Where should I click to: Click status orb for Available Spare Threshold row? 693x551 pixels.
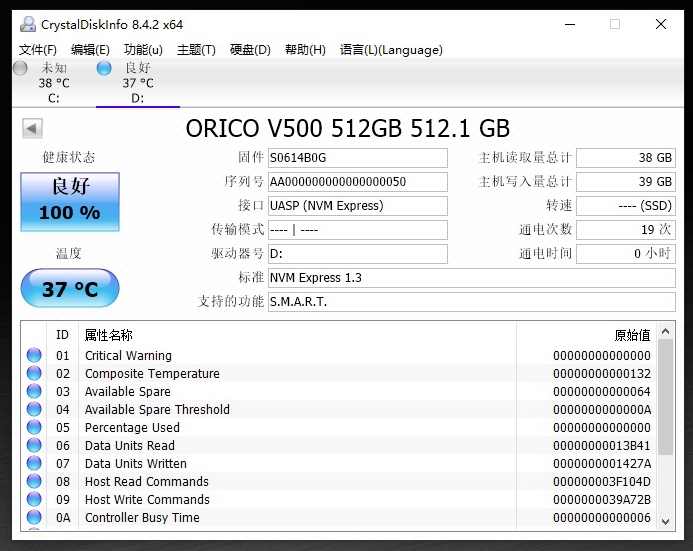pos(34,409)
